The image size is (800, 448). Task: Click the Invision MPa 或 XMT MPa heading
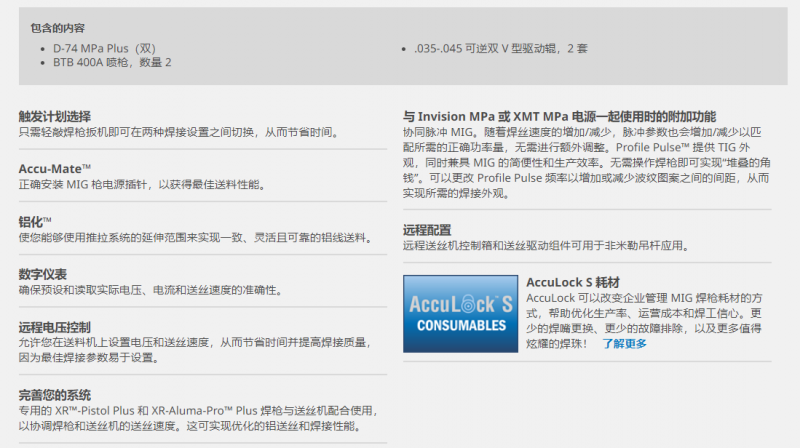click(x=559, y=116)
